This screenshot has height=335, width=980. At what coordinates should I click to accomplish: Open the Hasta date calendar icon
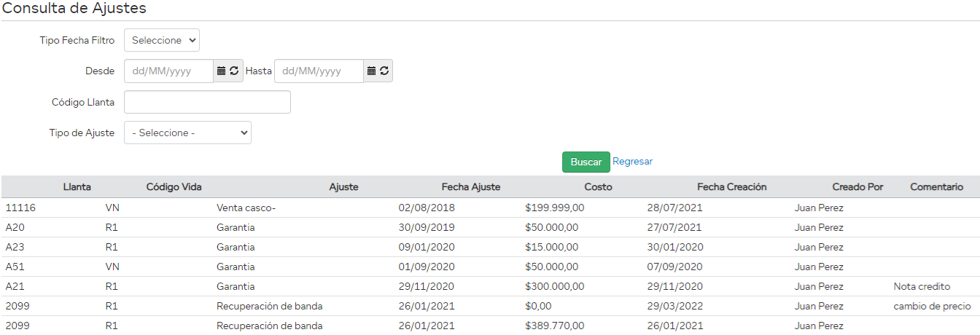click(x=372, y=71)
